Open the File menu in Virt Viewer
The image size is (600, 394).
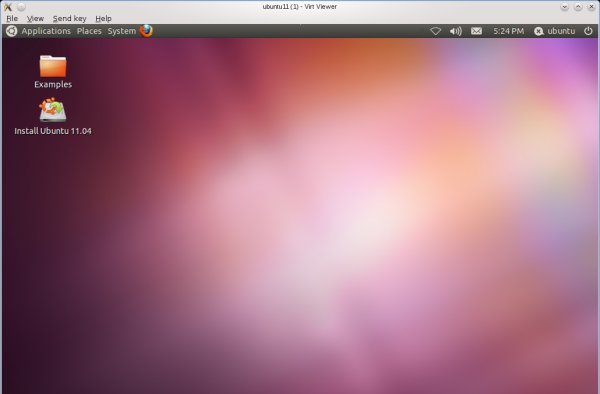[x=12, y=18]
